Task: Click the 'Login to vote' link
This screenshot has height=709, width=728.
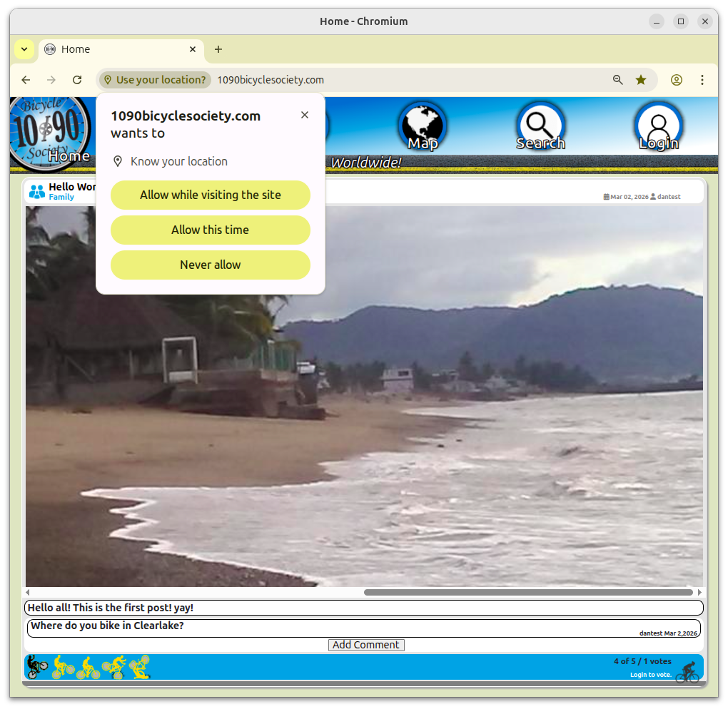Action: pyautogui.click(x=649, y=674)
